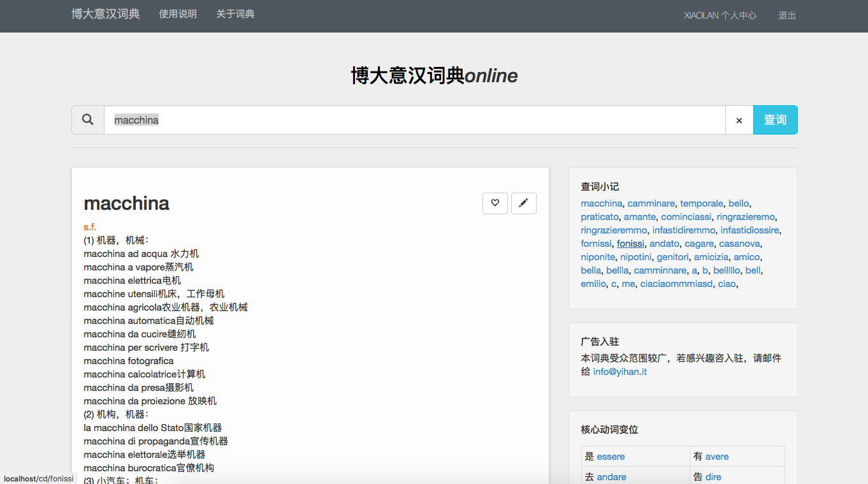Open amicizia in query history
This screenshot has height=484, width=868.
(x=711, y=257)
